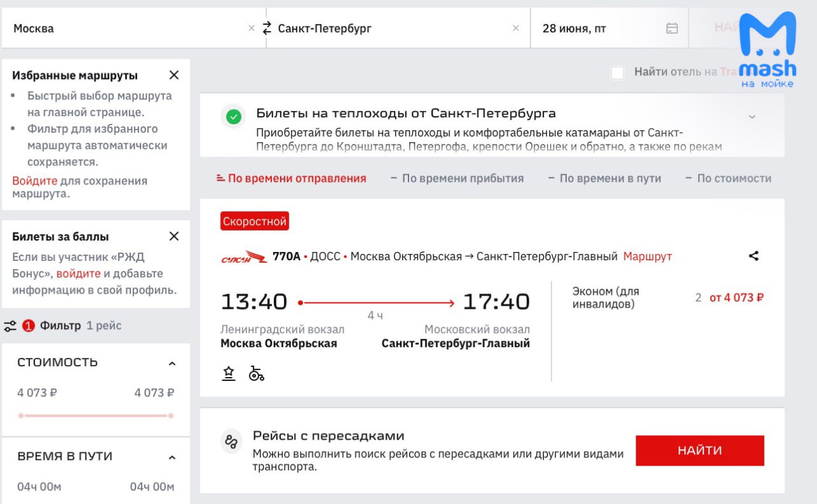This screenshot has width=817, height=504.
Task: Click the swap cities arrows icon
Action: point(267,28)
